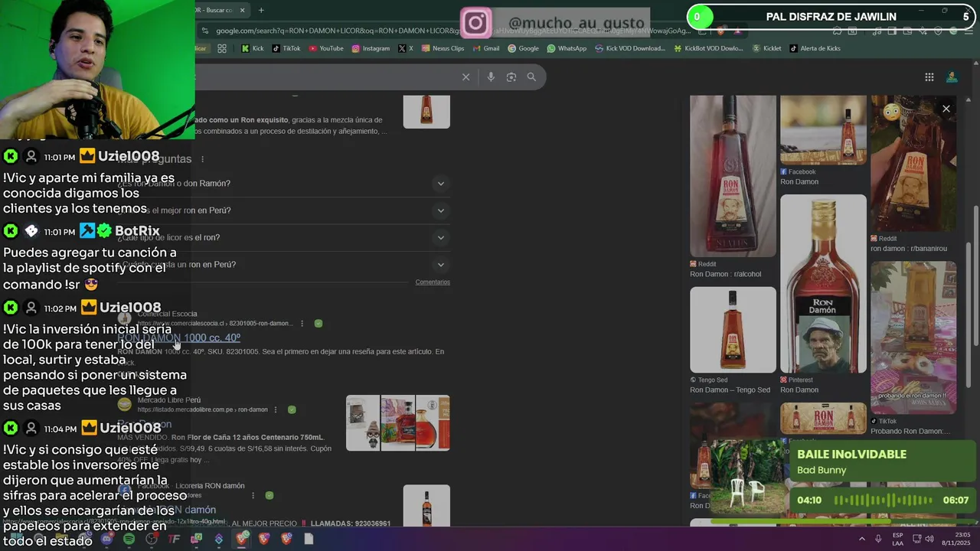980x551 pixels.
Task: Open Comercial Escocia result options menu
Action: 302,324
